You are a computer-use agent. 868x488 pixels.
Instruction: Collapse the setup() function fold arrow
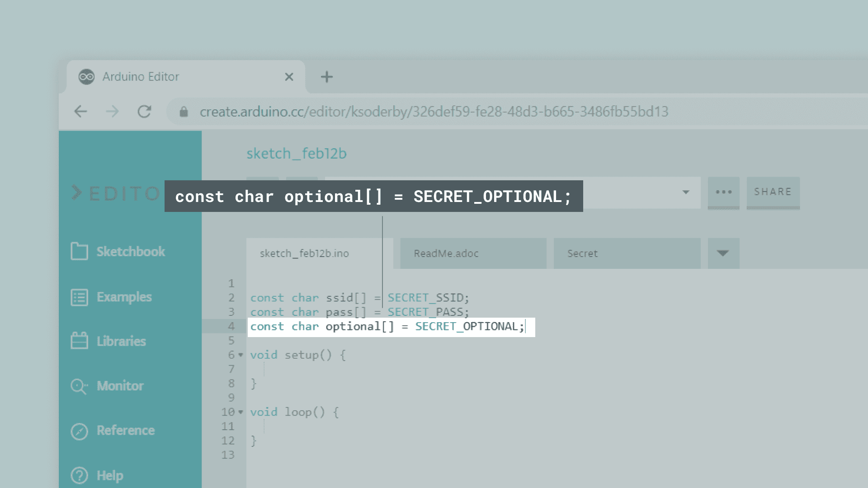[241, 355]
